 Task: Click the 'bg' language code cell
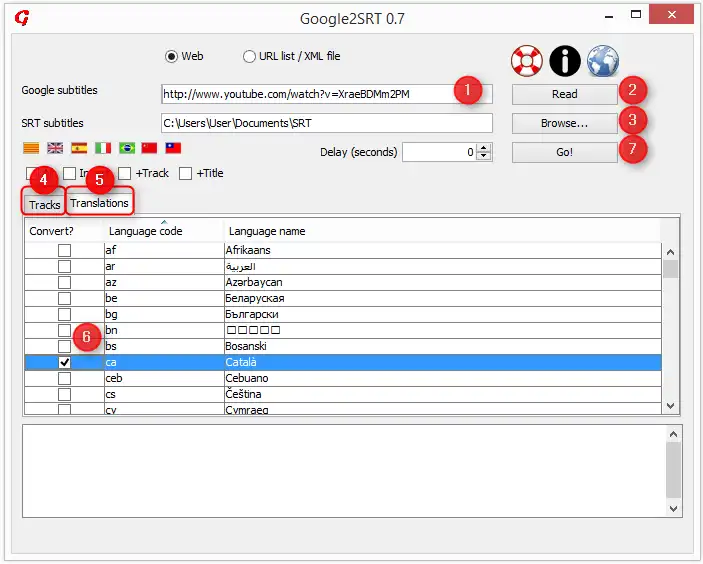tap(164, 314)
